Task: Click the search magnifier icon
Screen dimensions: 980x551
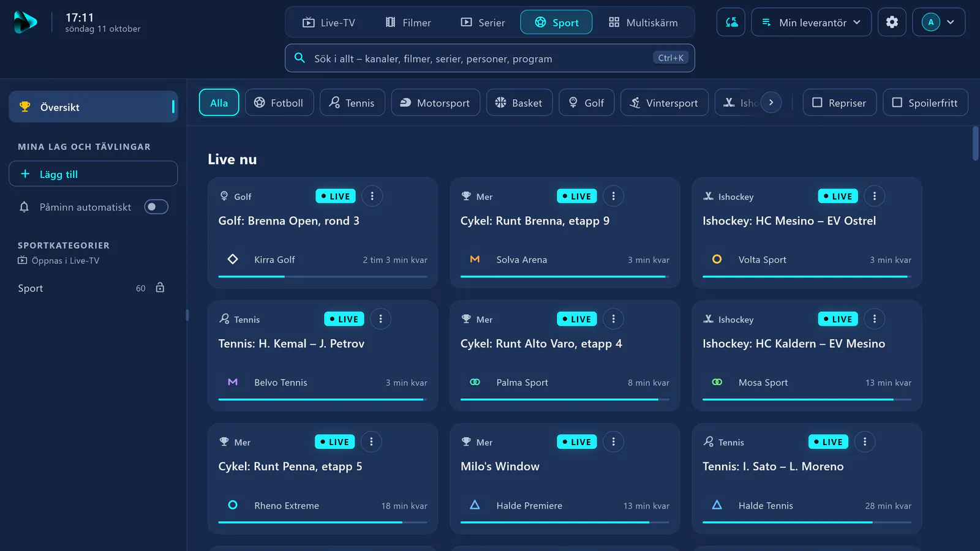Action: 300,58
